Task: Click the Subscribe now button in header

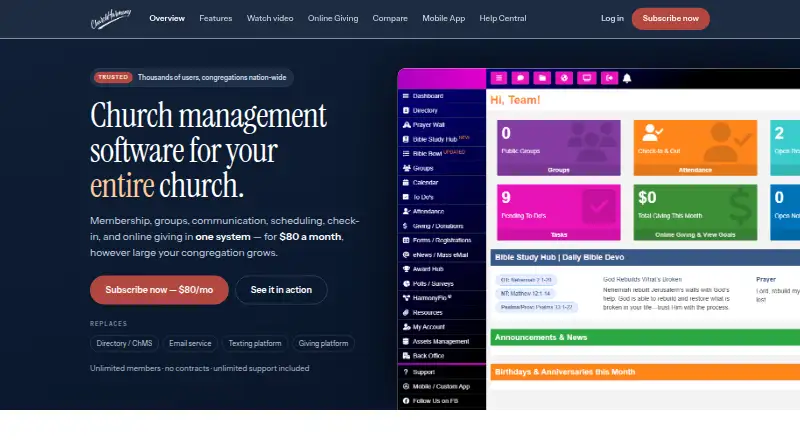Action: (670, 18)
